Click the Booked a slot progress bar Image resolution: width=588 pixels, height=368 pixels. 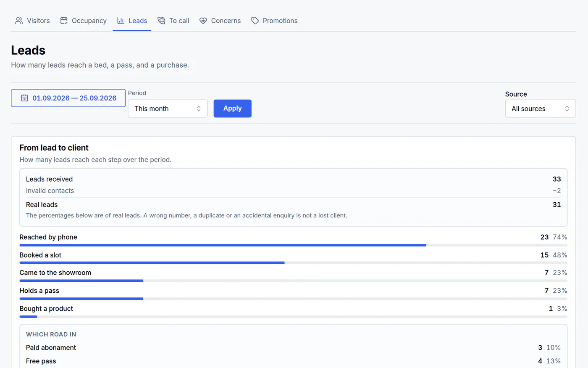tap(293, 263)
